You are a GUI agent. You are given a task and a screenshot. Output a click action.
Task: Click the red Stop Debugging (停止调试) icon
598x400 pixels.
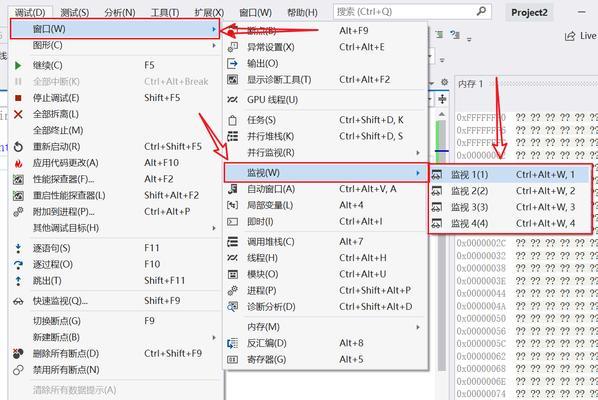[18, 98]
